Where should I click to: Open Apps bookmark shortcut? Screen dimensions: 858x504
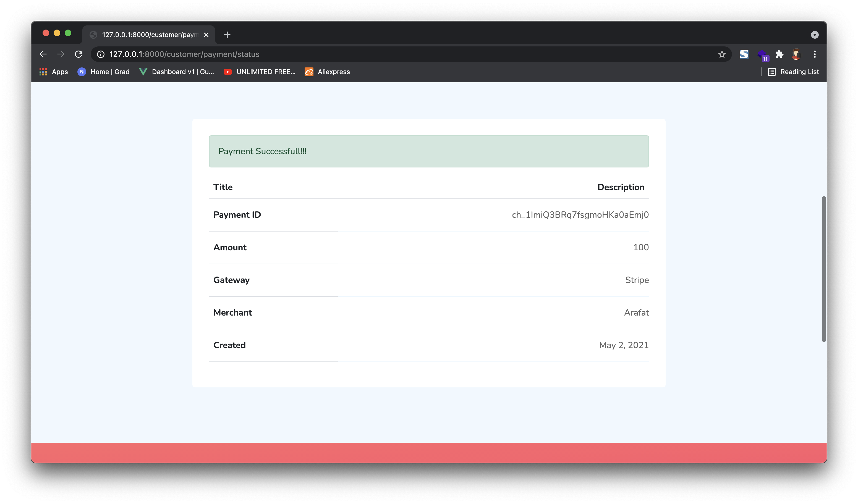[54, 72]
